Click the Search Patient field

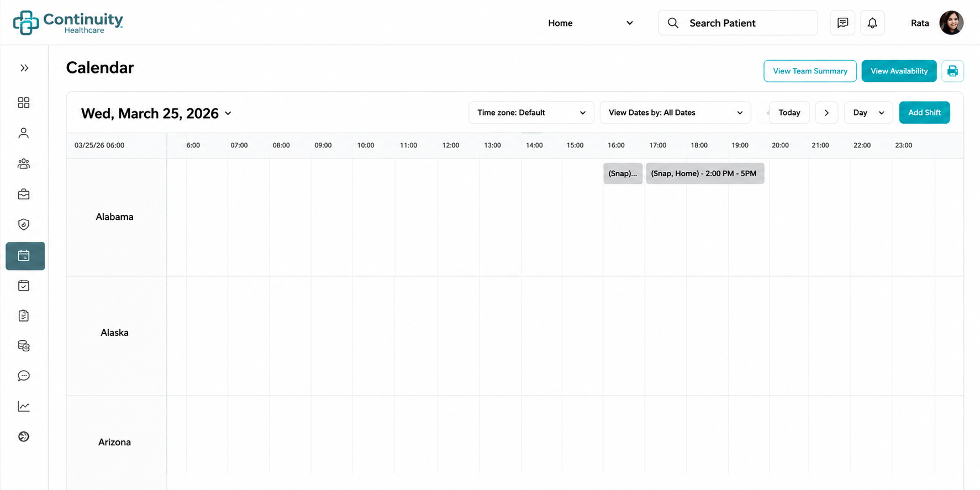(737, 23)
